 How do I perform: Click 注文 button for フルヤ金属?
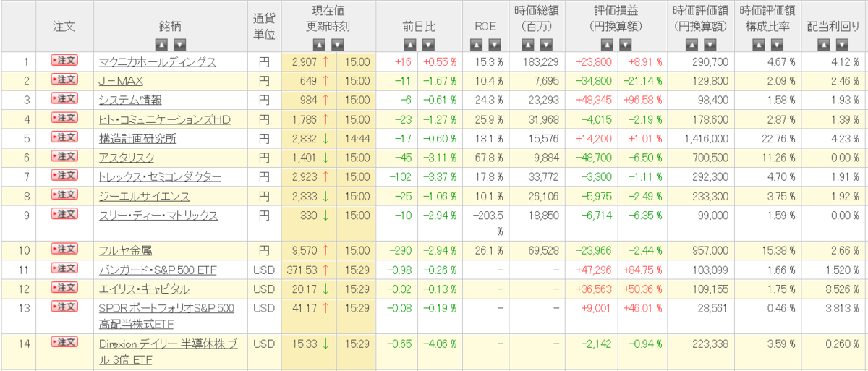coord(64,250)
